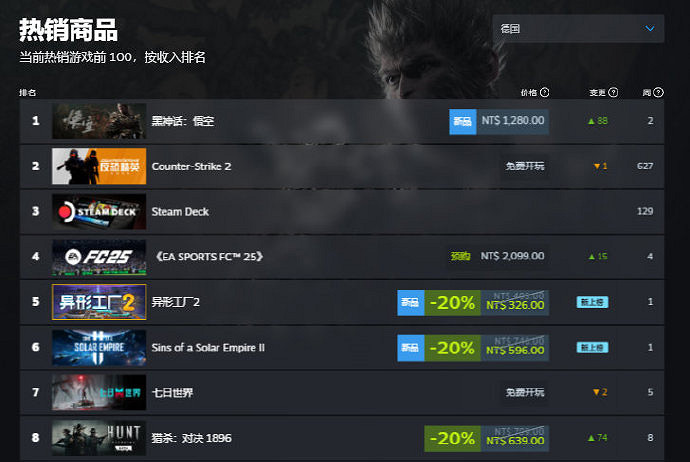This screenshot has width=690, height=462.
Task: Click the NT$ 639.00 price for 猎杀:对决 1896
Action: (x=515, y=441)
